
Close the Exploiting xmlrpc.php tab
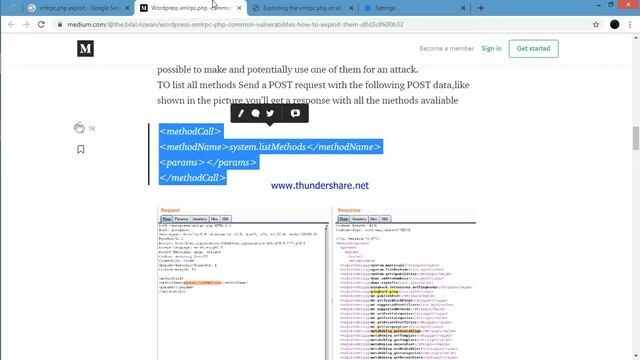pos(351,8)
